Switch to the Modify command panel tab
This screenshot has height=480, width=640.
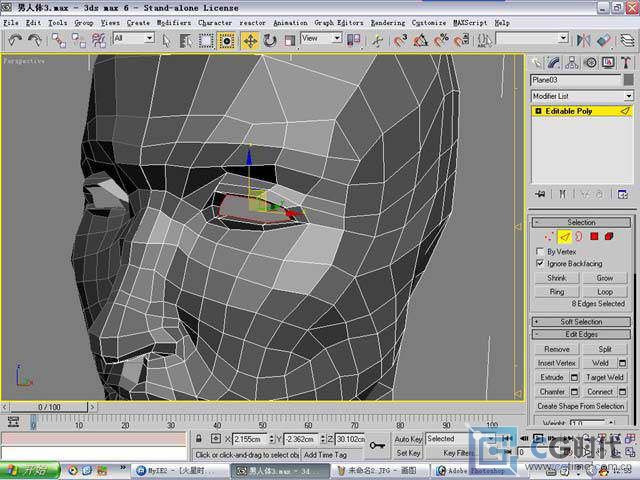pyautogui.click(x=554, y=63)
